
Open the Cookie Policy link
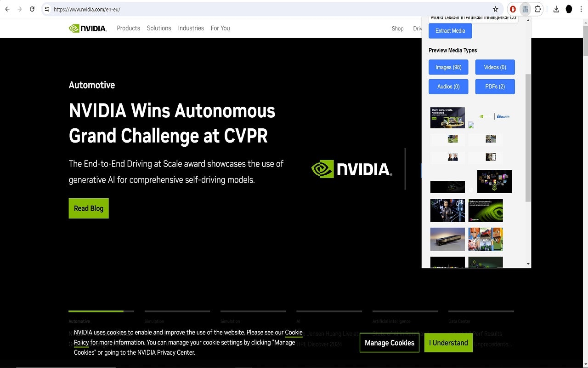188,337
